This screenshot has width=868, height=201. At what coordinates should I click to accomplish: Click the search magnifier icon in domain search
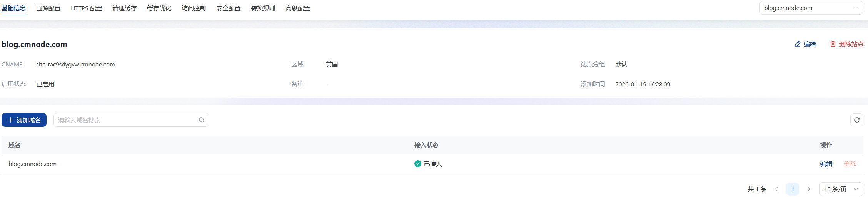pos(201,120)
